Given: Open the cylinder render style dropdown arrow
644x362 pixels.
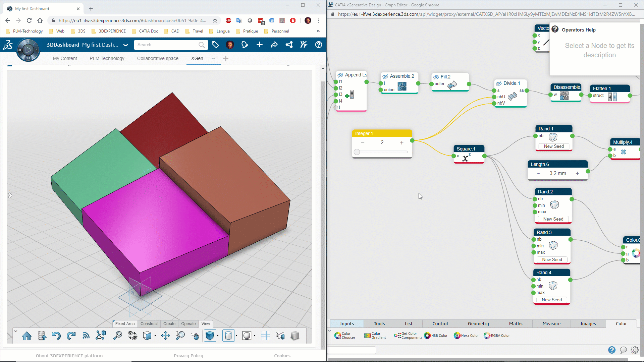Looking at the screenshot, I should pos(236,336).
